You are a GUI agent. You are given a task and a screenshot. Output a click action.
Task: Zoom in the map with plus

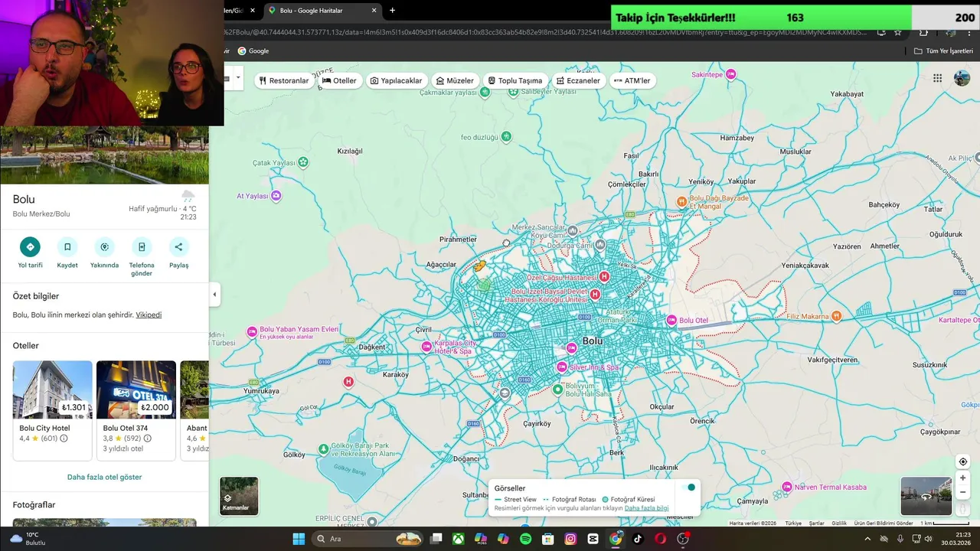coord(963,478)
